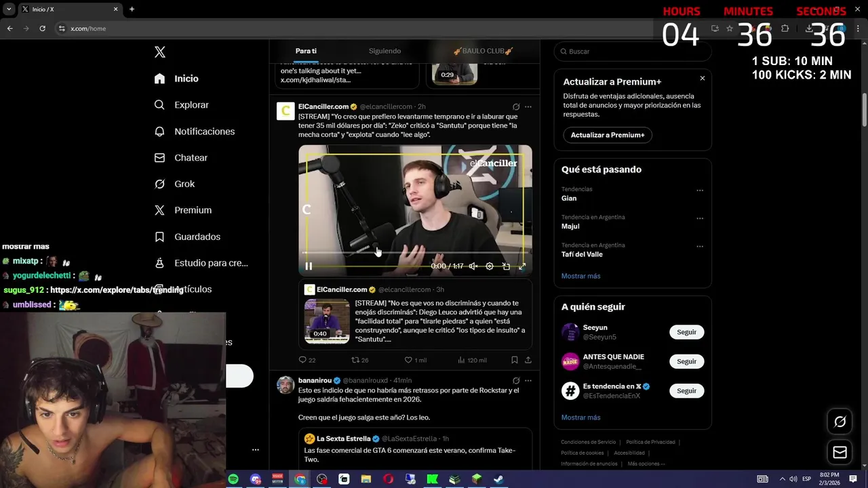Open the quoted Diego Leuco video thumbnail
The image size is (868, 488).
pyautogui.click(x=327, y=321)
